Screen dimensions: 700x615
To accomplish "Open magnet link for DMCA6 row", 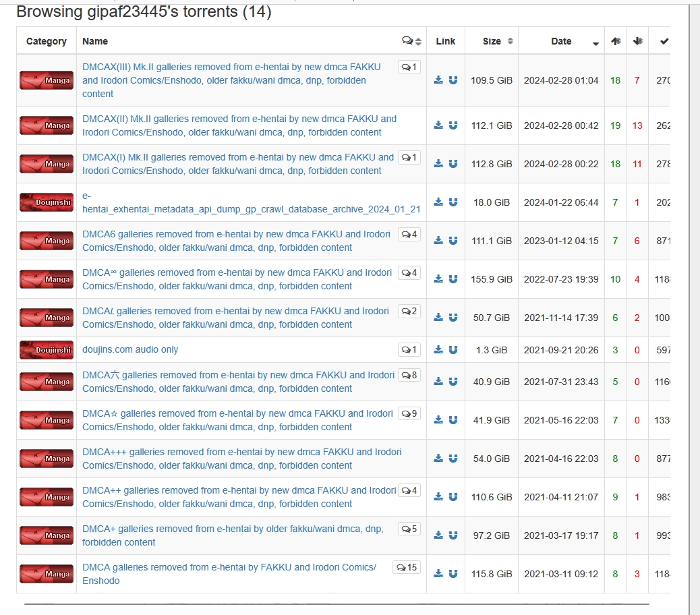I will pyautogui.click(x=453, y=241).
